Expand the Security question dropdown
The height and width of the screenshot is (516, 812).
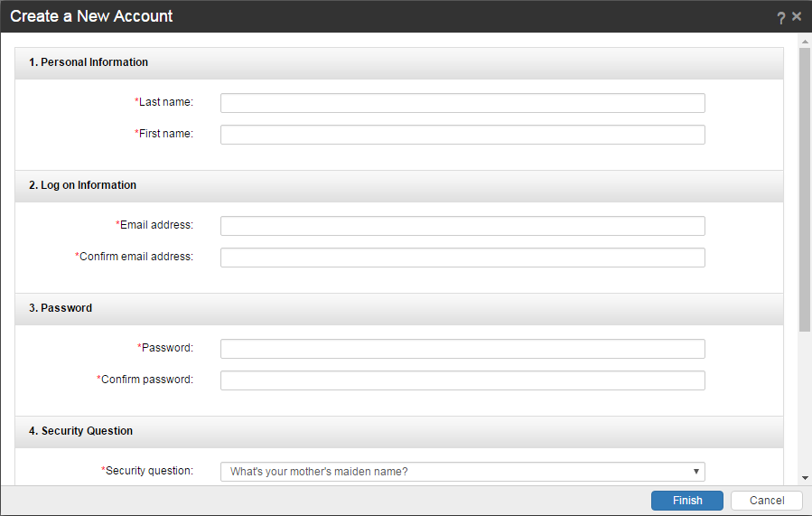pos(462,472)
